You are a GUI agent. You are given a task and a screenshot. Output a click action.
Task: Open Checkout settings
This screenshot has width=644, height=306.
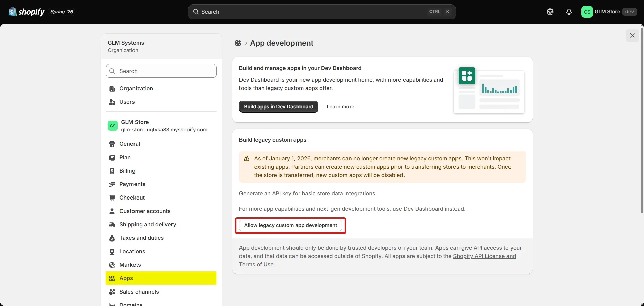click(161, 198)
